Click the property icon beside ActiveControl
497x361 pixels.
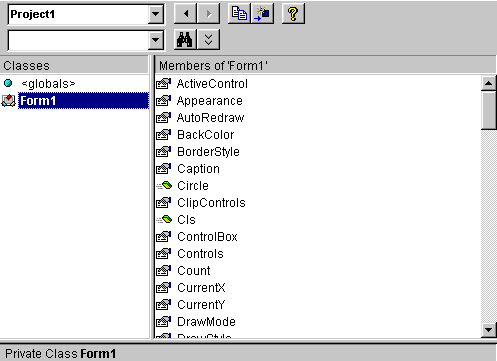tap(164, 83)
